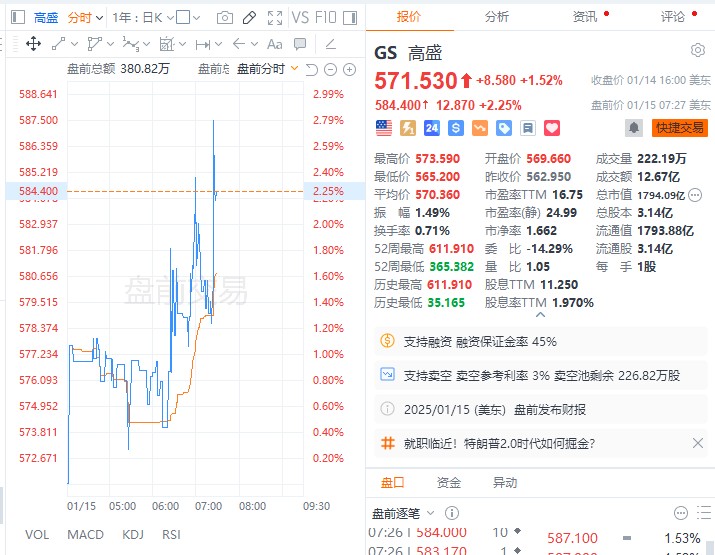The height and width of the screenshot is (555, 715).
Task: Expand arrow annotation options
Action: point(254,44)
